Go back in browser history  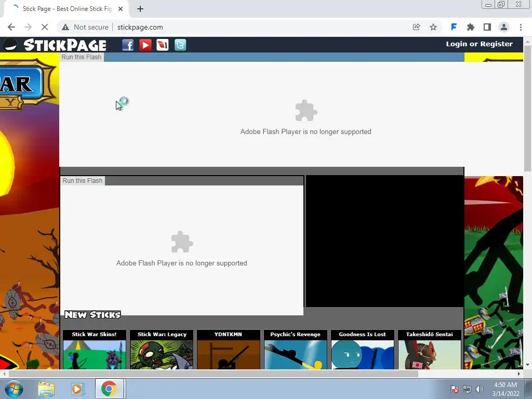[x=11, y=27]
